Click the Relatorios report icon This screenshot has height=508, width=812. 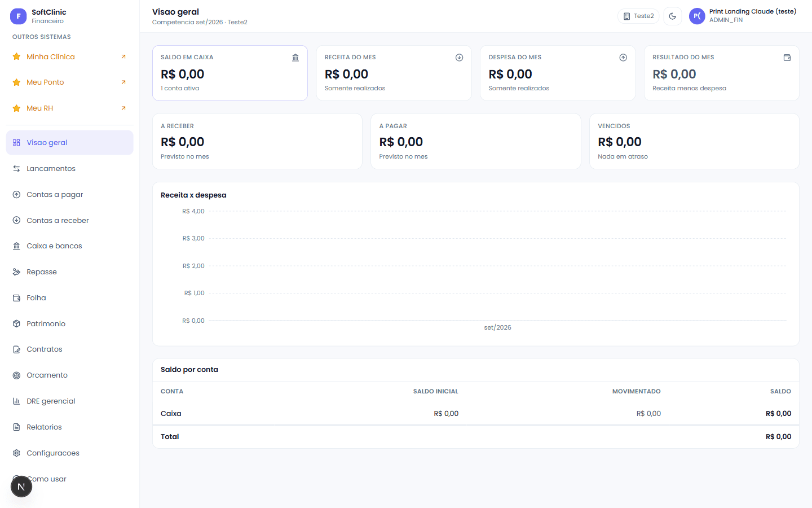[x=16, y=427]
